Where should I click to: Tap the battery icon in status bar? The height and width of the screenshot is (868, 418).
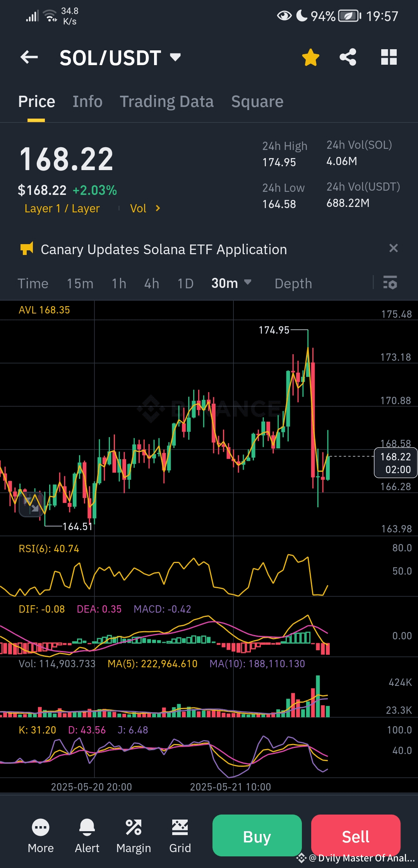(x=350, y=16)
